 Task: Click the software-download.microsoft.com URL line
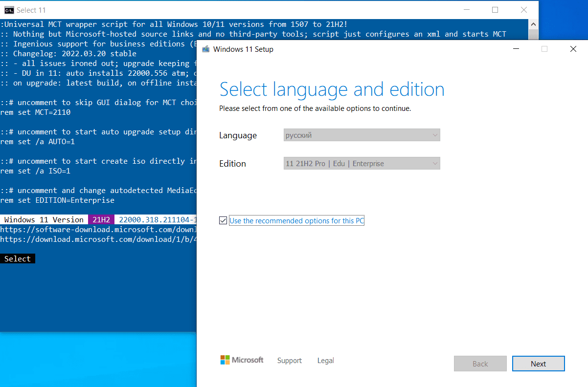click(98, 230)
